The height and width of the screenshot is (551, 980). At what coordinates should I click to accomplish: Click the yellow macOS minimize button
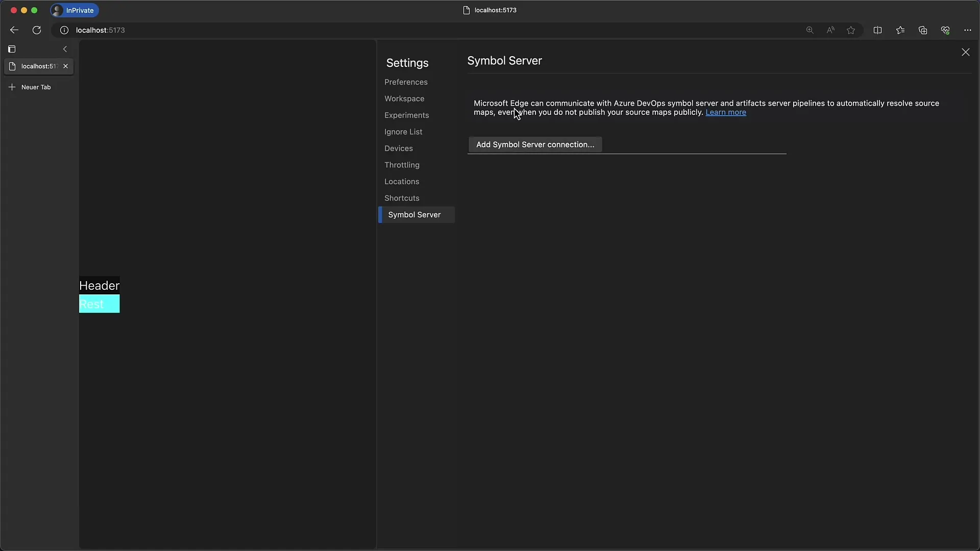24,10
